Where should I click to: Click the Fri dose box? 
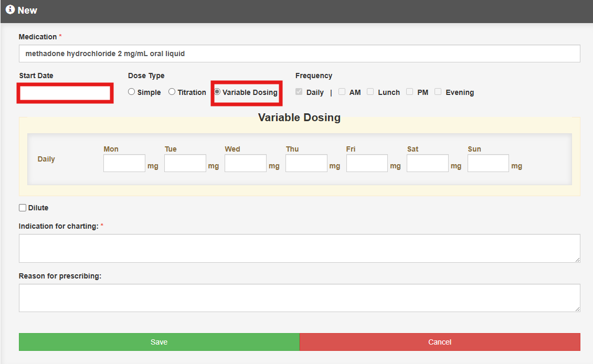[367, 163]
